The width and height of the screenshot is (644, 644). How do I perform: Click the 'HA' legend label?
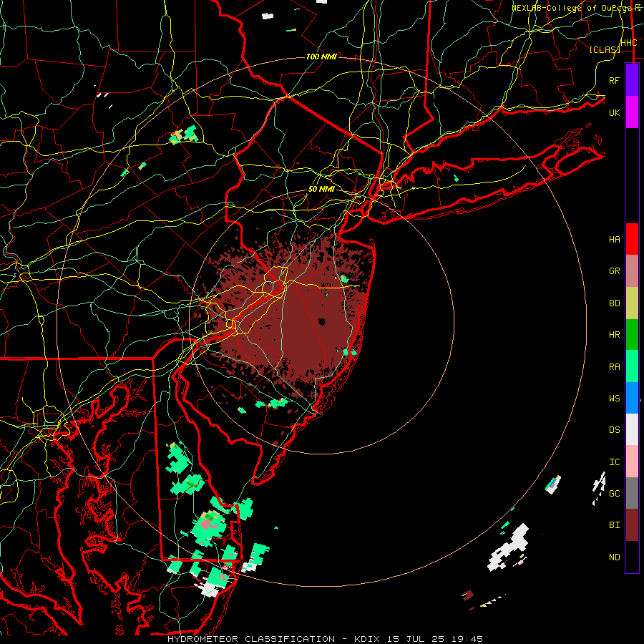pyautogui.click(x=615, y=240)
